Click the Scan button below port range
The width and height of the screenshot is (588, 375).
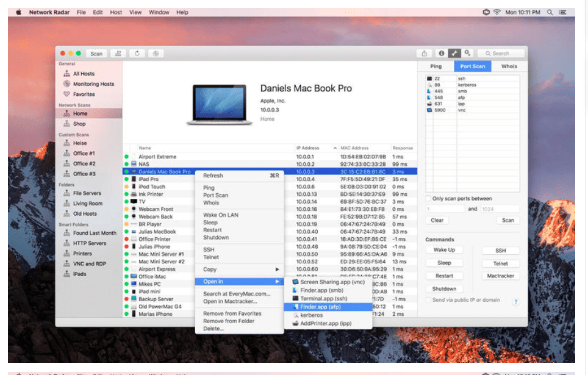(x=508, y=221)
